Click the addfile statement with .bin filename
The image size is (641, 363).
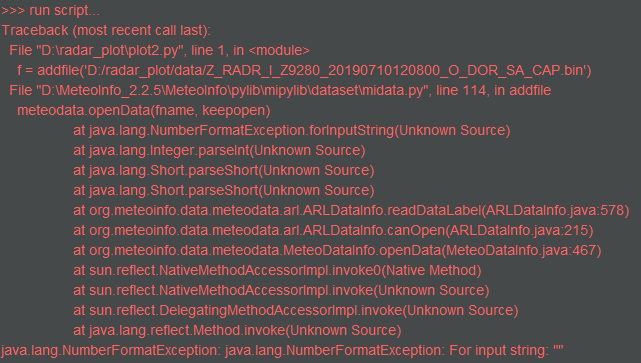coord(304,70)
